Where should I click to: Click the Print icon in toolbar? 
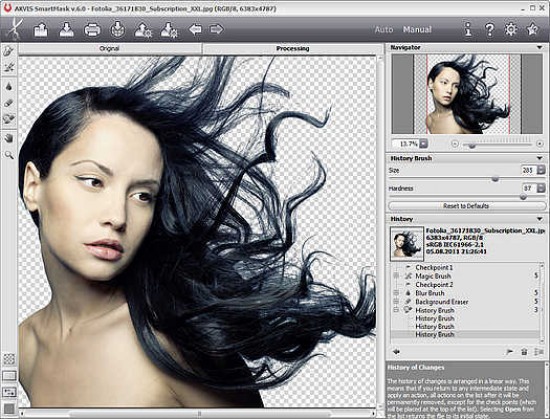tap(92, 29)
